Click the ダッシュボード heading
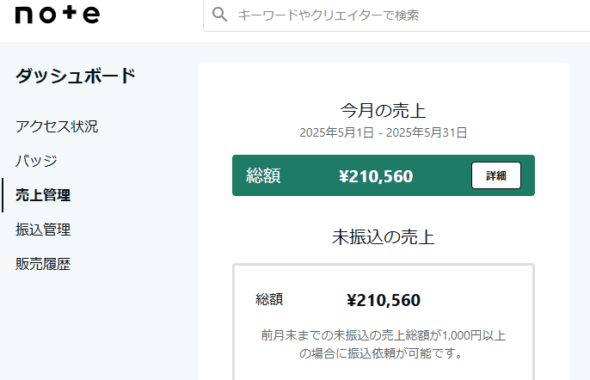The image size is (590, 380). pyautogui.click(x=75, y=76)
